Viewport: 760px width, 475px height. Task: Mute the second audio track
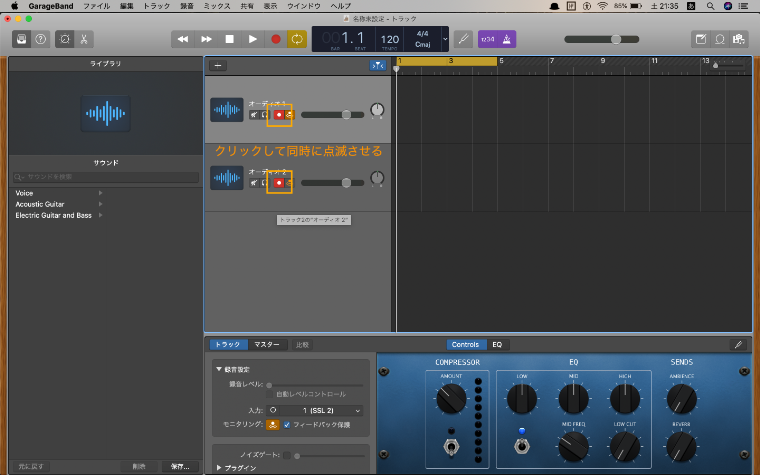tap(254, 183)
